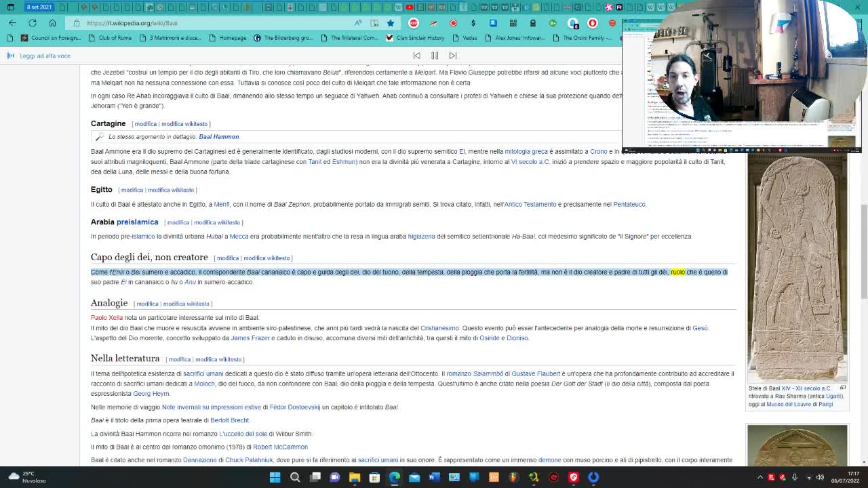868x488 pixels.
Task: Skip to previous paragraph in read aloud
Action: click(x=417, y=56)
